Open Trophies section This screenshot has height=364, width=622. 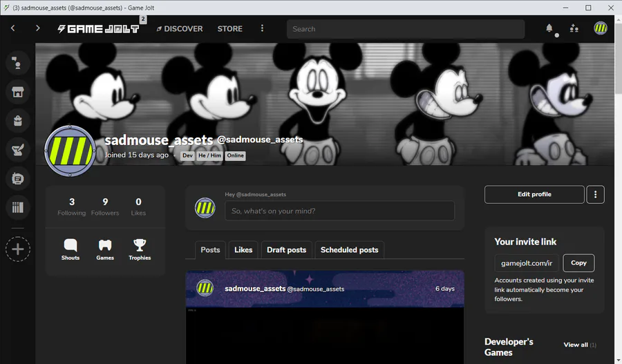click(140, 250)
